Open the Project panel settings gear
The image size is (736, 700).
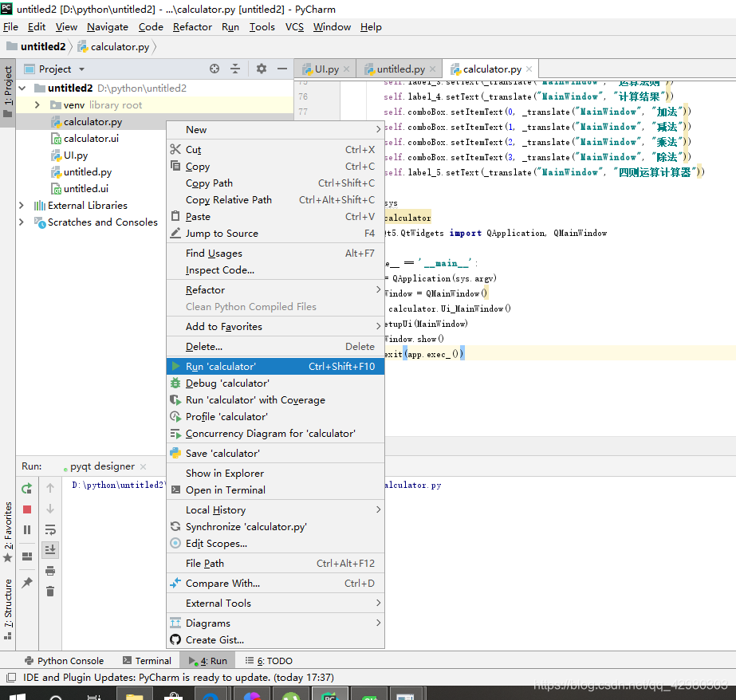pyautogui.click(x=261, y=69)
